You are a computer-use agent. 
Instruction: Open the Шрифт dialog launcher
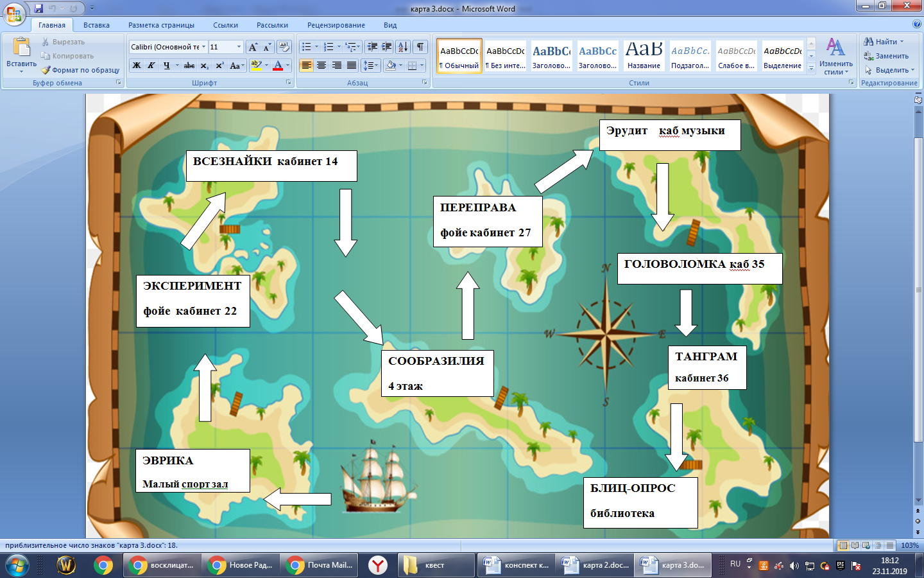[x=289, y=83]
